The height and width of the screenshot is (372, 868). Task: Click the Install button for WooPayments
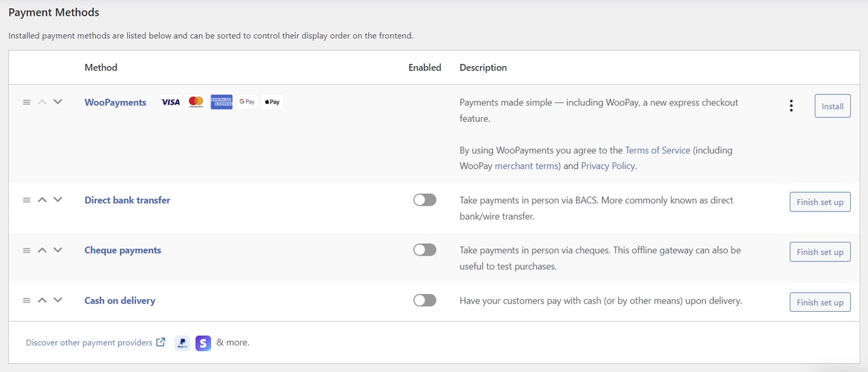click(x=832, y=106)
